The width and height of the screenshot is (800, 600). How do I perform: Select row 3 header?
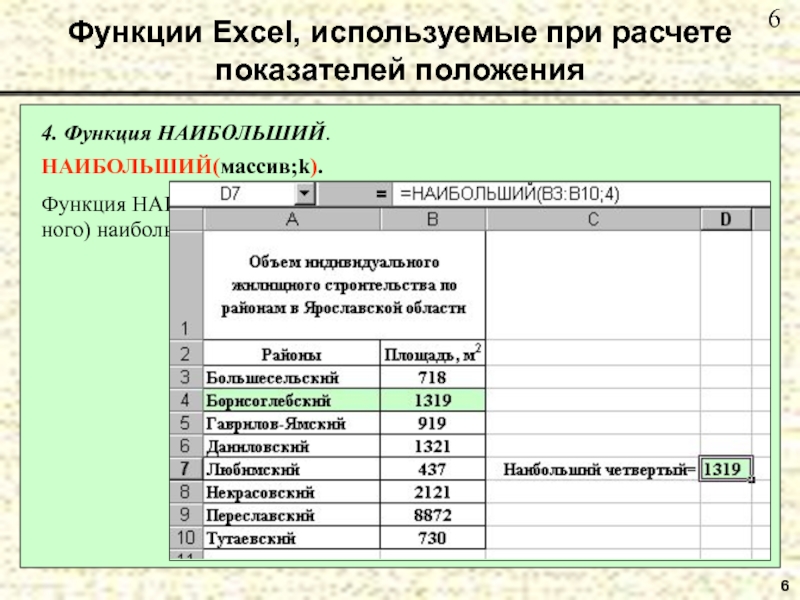(186, 378)
